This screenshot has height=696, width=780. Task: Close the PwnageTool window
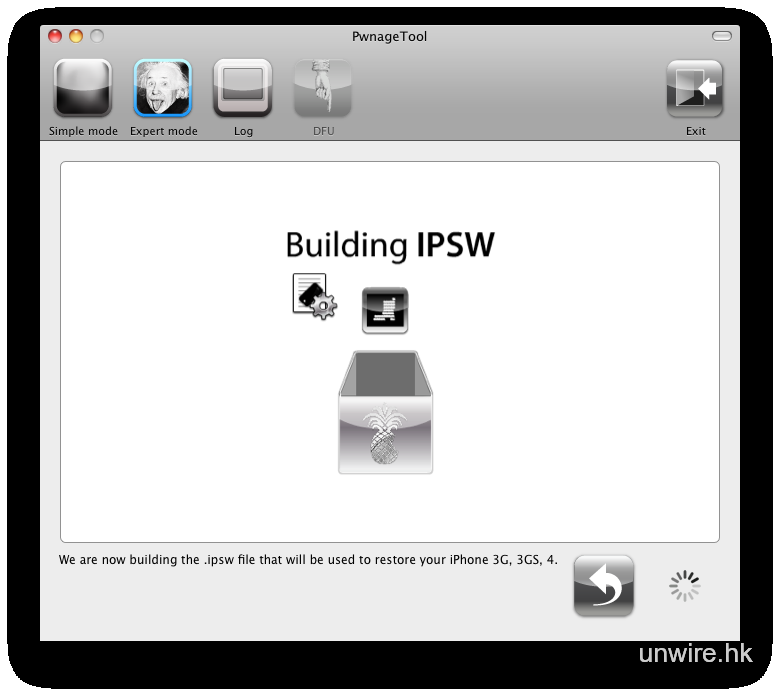click(x=56, y=37)
